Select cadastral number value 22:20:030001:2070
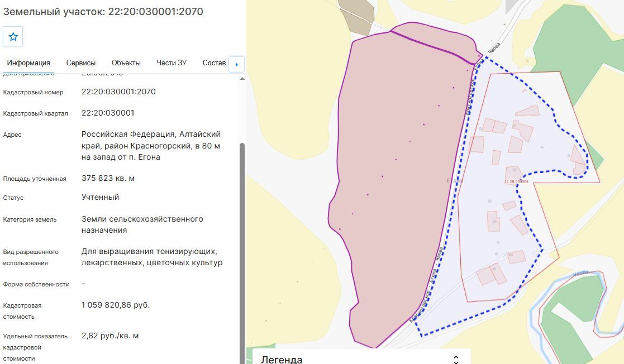This screenshot has width=624, height=364. (118, 92)
